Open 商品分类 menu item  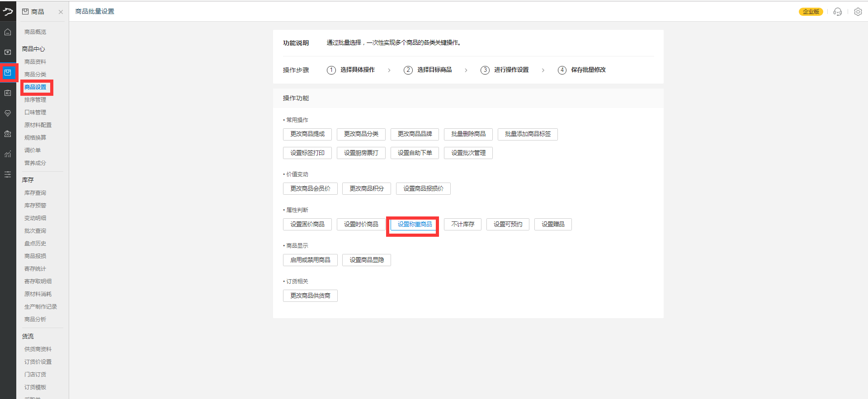(x=35, y=75)
